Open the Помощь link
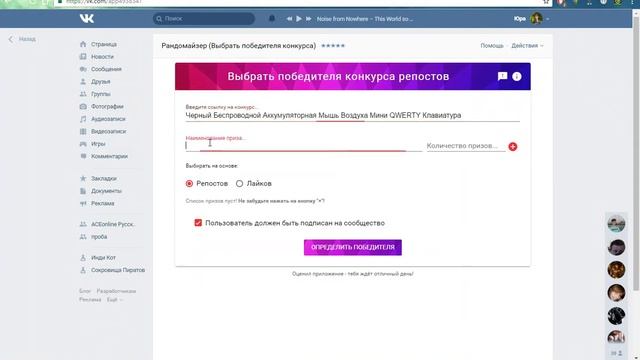This screenshot has width=640, height=360. pos(491,46)
